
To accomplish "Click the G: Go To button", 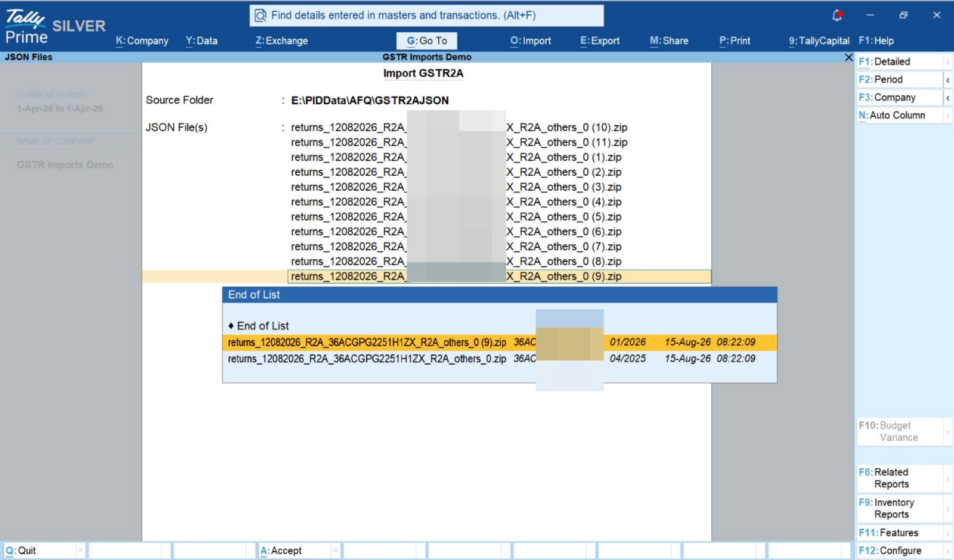I will pyautogui.click(x=427, y=41).
